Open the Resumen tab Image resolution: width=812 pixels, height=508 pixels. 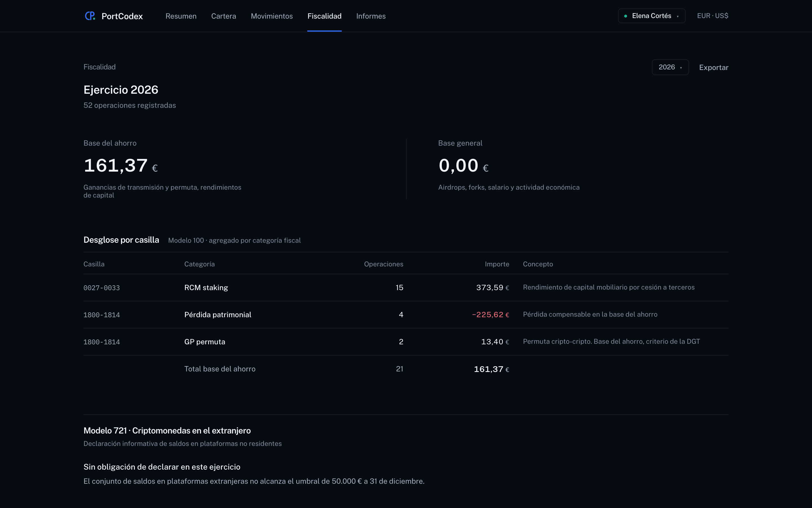[181, 16]
